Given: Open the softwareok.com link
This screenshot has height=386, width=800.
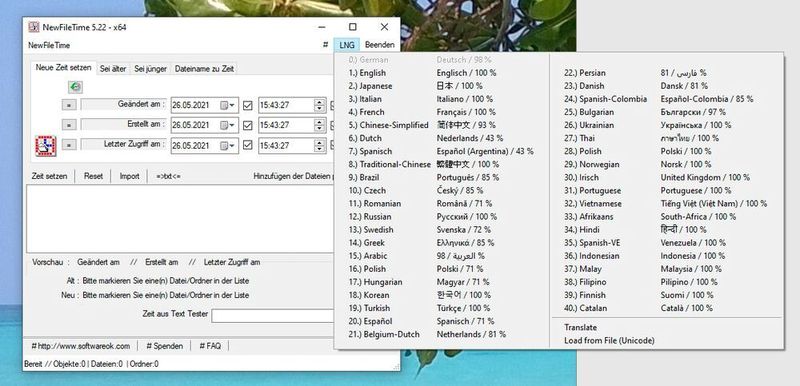Looking at the screenshot, I should [81, 346].
